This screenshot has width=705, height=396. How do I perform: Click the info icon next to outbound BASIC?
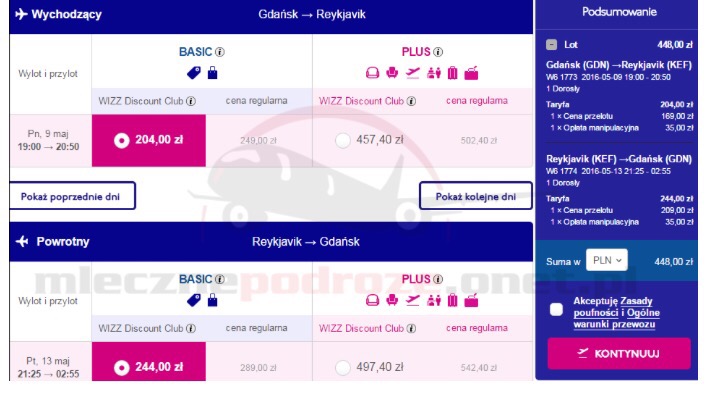[219, 52]
